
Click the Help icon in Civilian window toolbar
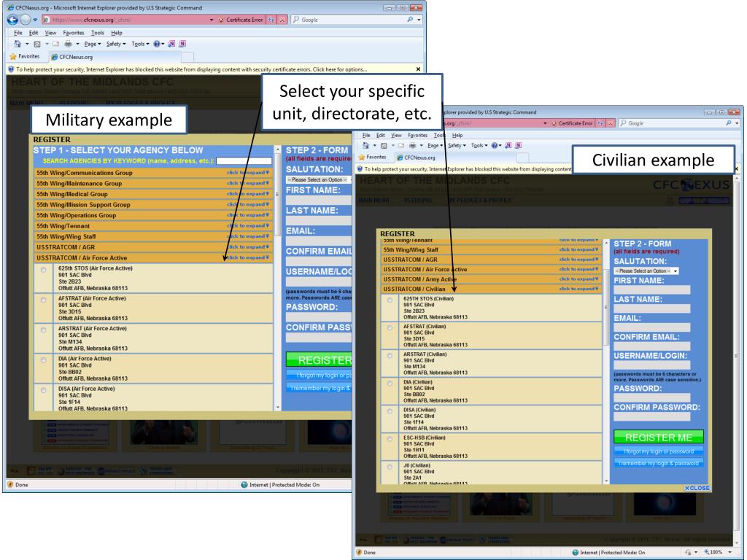tap(495, 145)
